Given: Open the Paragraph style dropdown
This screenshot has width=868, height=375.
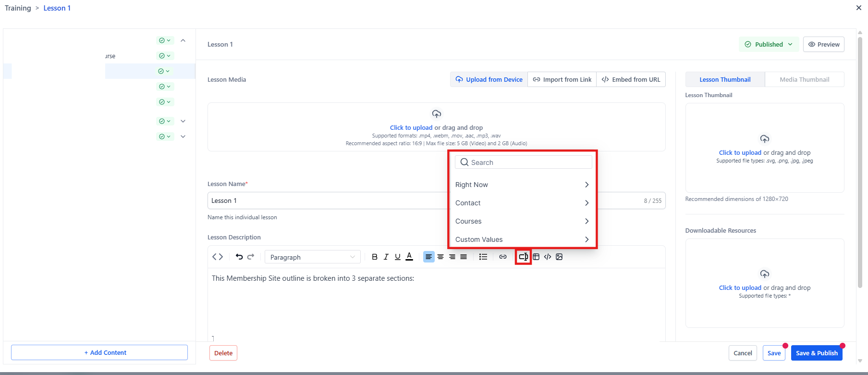Looking at the screenshot, I should [312, 257].
